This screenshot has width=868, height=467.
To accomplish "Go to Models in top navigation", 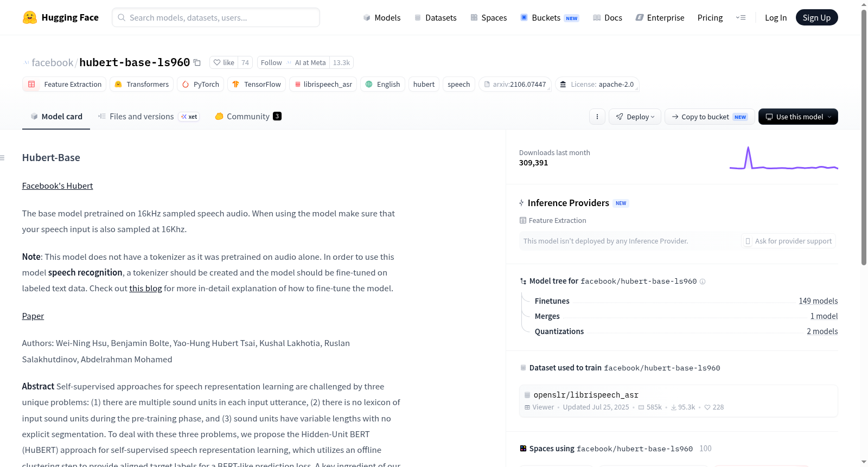I will tap(382, 17).
